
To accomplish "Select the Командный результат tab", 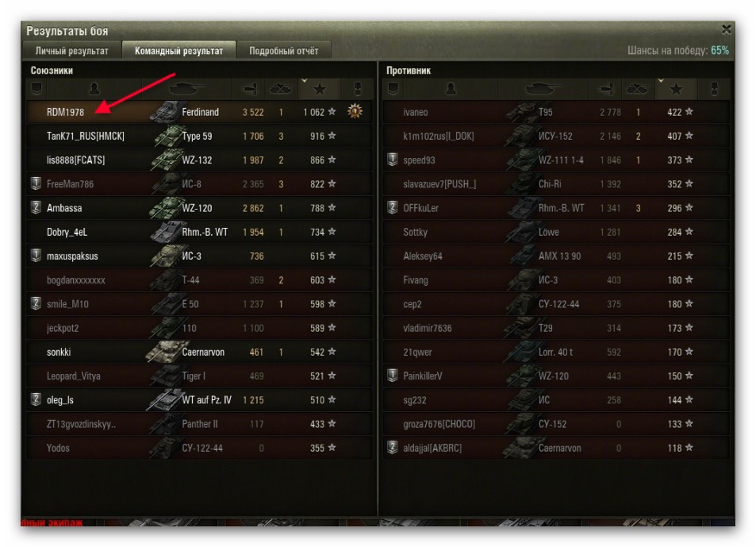I will tap(178, 50).
